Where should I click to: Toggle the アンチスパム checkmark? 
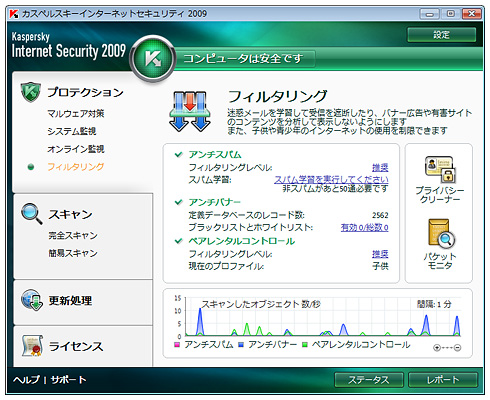pos(179,154)
